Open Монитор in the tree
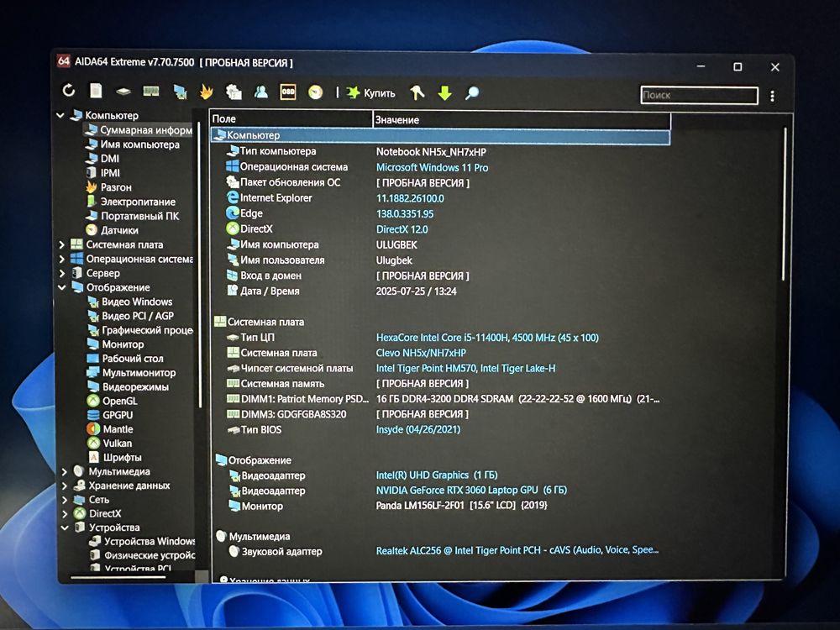 click(115, 344)
